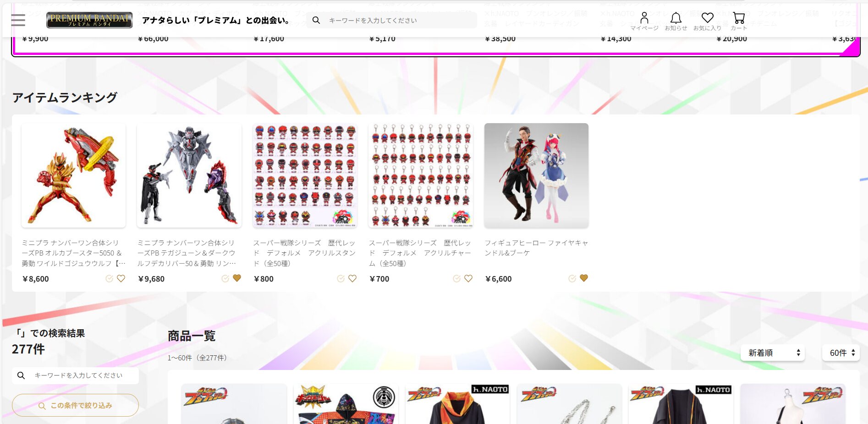The width and height of the screenshot is (868, 424).
Task: Toggle favorite heart for the ¥9,680 item
Action: coord(237,278)
